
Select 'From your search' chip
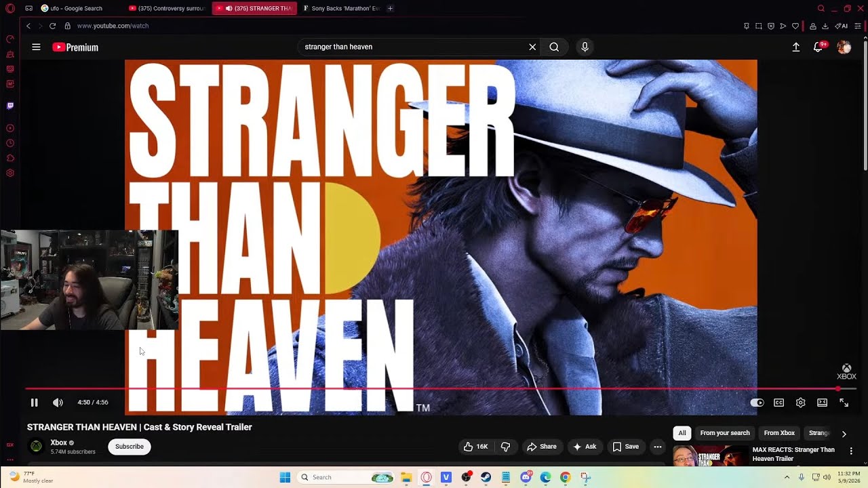(725, 433)
